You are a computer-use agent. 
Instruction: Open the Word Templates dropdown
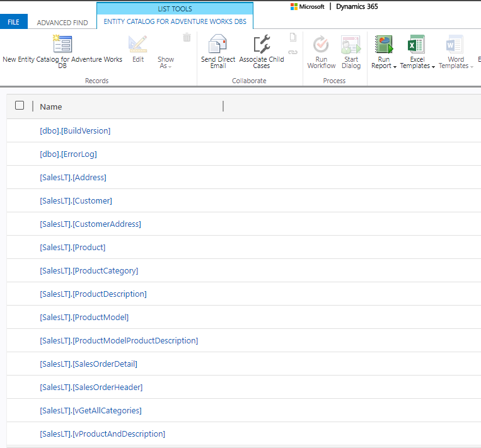point(456,62)
